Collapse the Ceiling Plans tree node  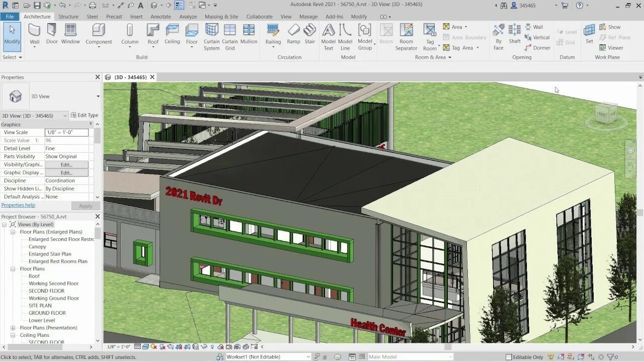pos(13,335)
